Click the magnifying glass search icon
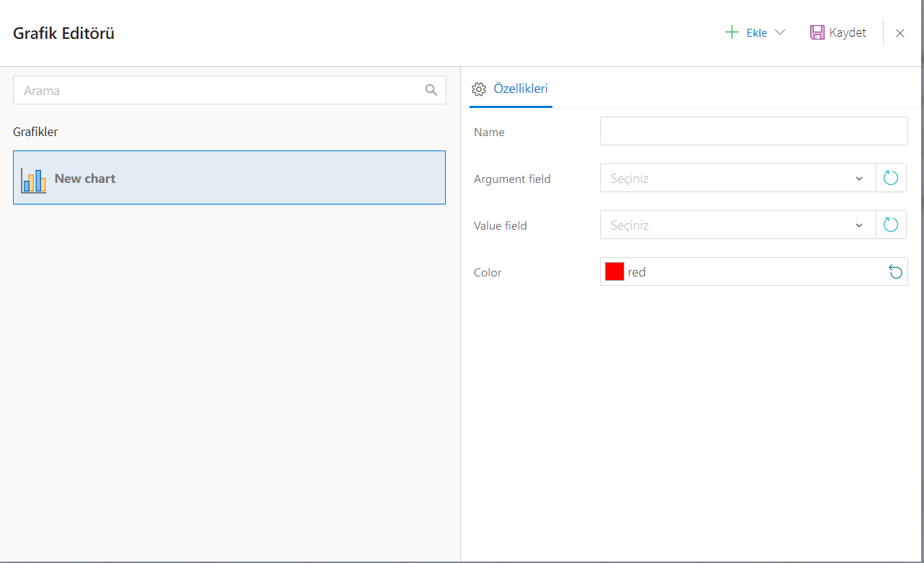Screen dimensions: 924x563 click(x=431, y=90)
